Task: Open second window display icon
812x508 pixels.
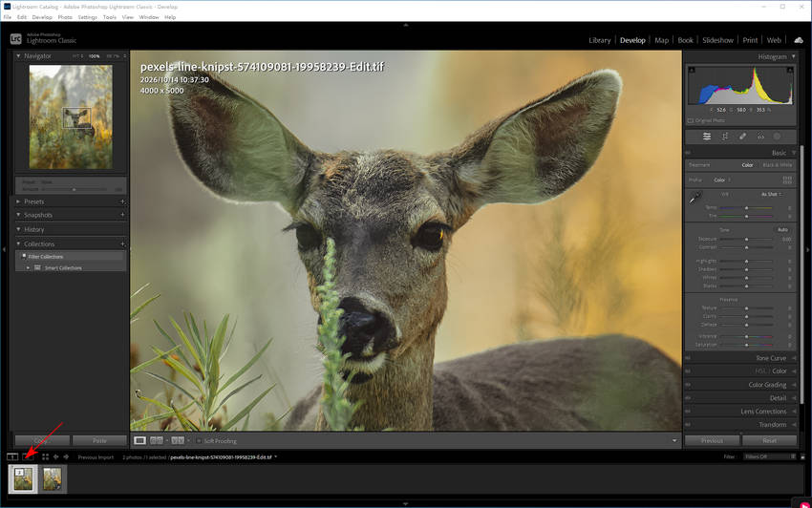Action: coord(29,456)
